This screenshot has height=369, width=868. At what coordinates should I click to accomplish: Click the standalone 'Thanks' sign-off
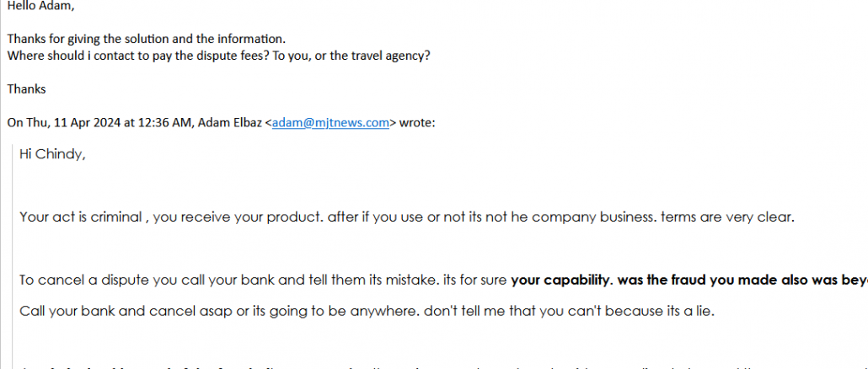click(26, 88)
